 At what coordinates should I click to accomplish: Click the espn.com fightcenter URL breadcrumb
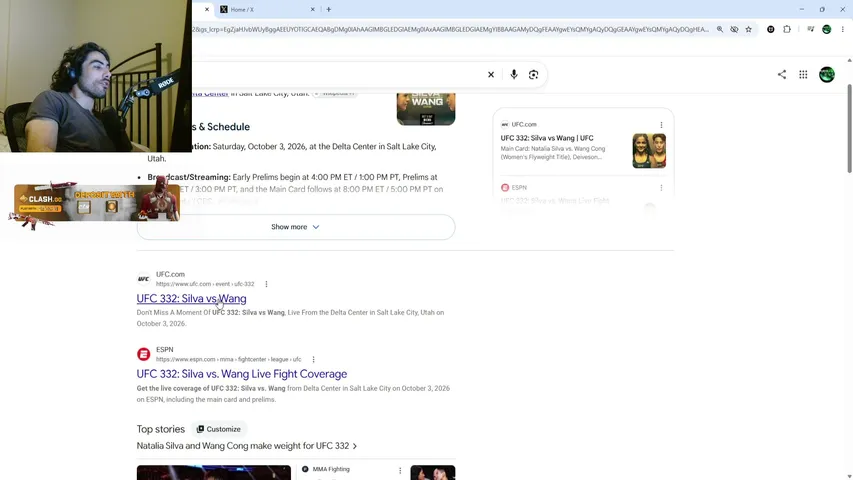[x=228, y=360]
